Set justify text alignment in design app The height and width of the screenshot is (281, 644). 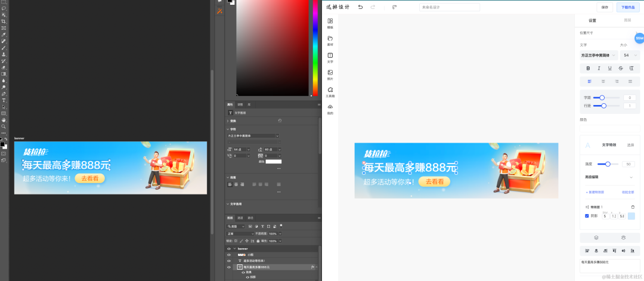point(630,81)
